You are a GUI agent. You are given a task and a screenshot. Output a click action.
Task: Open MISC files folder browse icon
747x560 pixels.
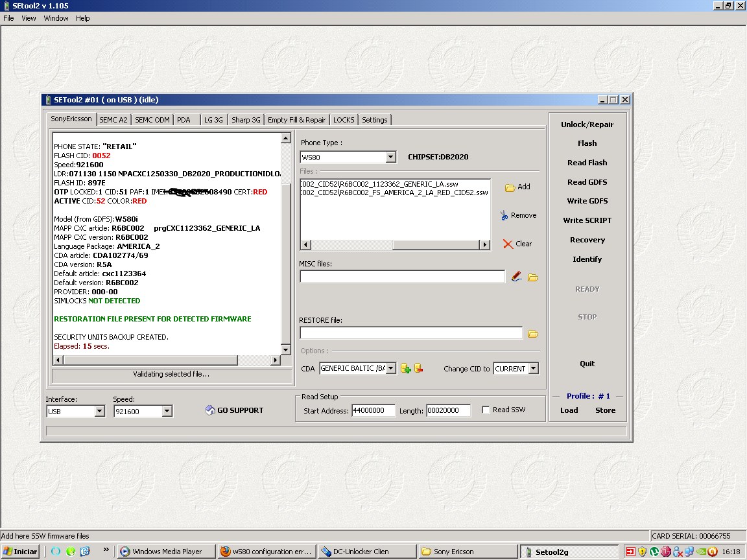click(532, 277)
